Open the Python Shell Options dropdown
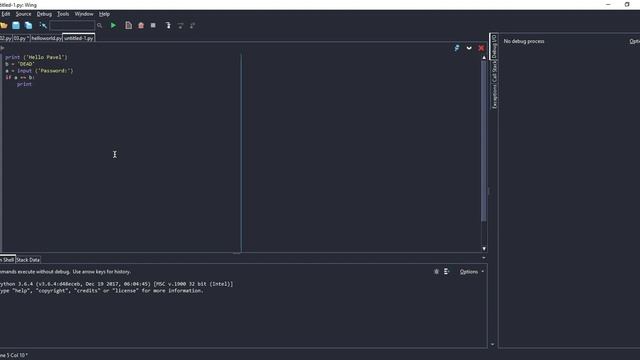The width and height of the screenshot is (640, 360). (x=471, y=271)
